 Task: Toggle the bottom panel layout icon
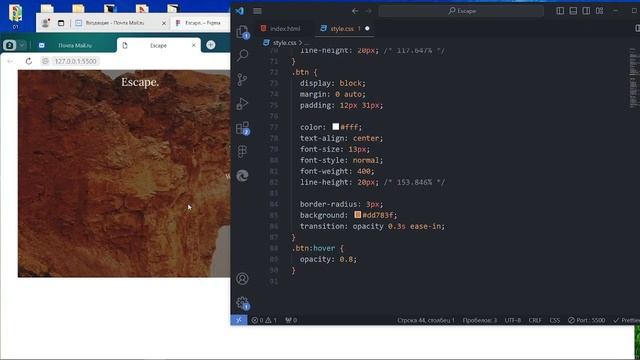[573, 11]
